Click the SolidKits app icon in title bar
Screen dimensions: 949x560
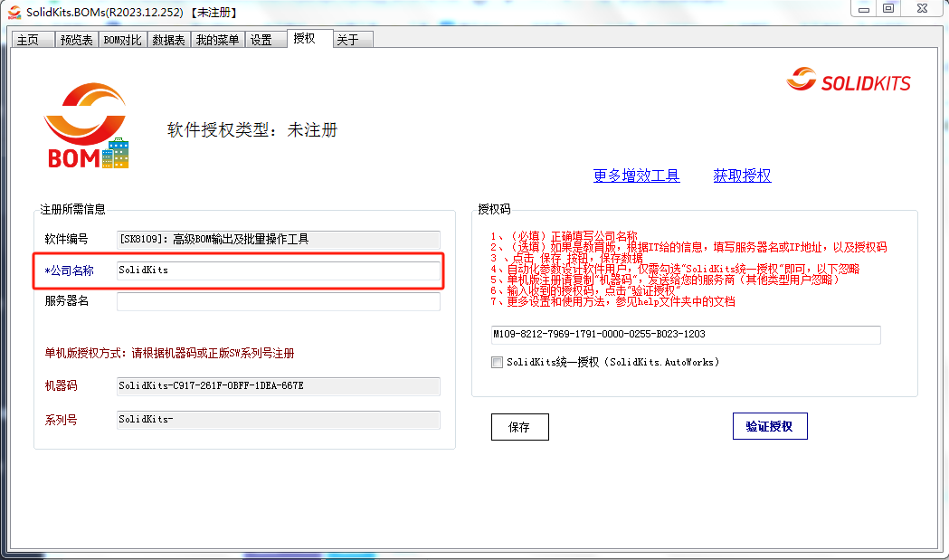pos(13,13)
